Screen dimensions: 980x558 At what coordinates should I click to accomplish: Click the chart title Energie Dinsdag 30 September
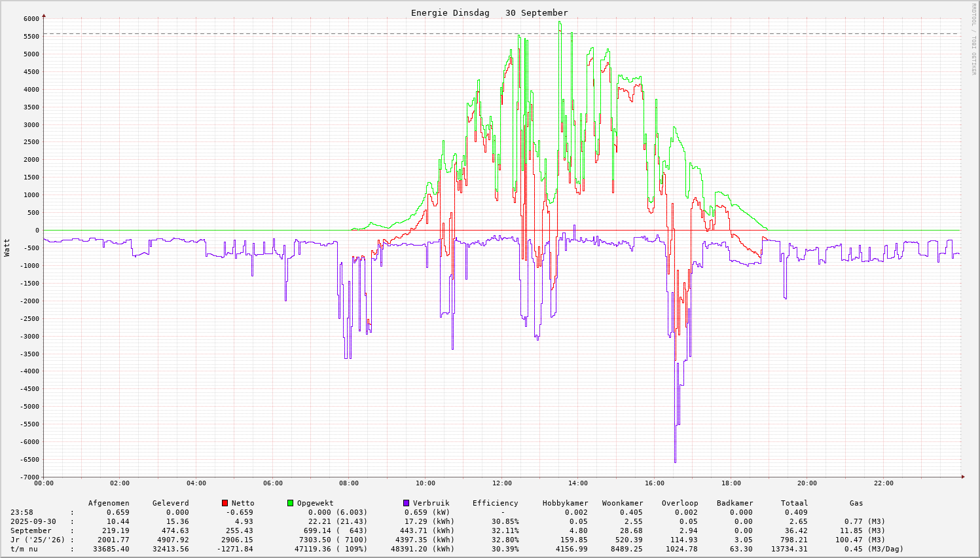pos(489,13)
